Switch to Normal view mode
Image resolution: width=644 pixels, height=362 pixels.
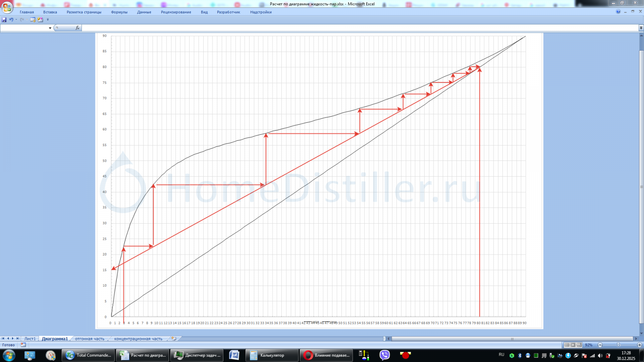[567, 345]
